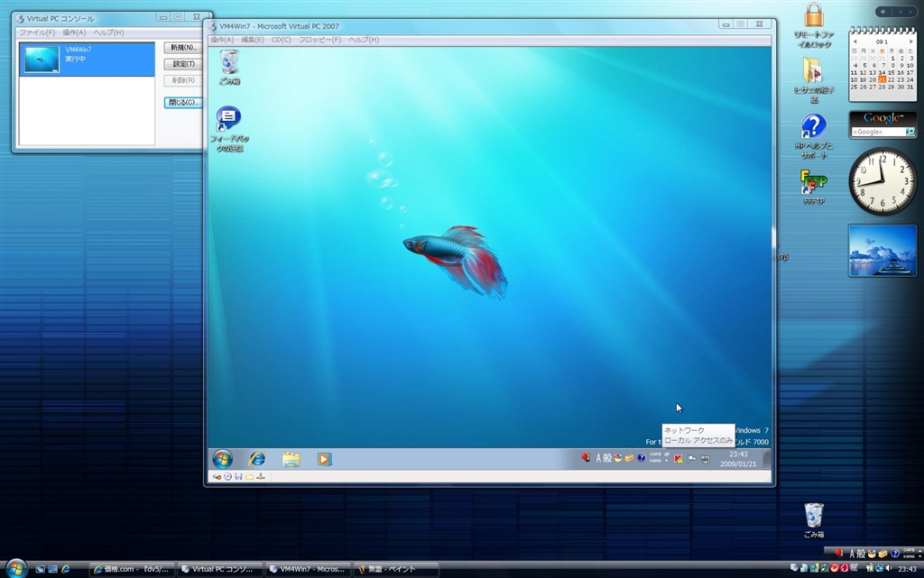Open the ヘルプ(H) menu in VM4Win7 window
This screenshot has width=924, height=578.
click(364, 40)
